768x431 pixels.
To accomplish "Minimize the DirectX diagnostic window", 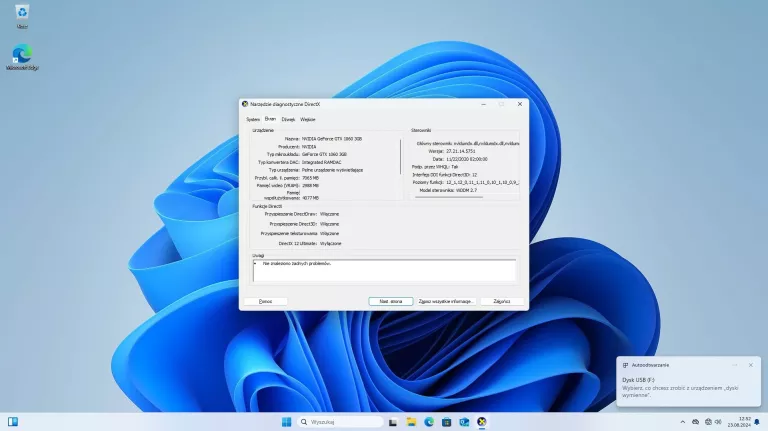I will pyautogui.click(x=483, y=104).
